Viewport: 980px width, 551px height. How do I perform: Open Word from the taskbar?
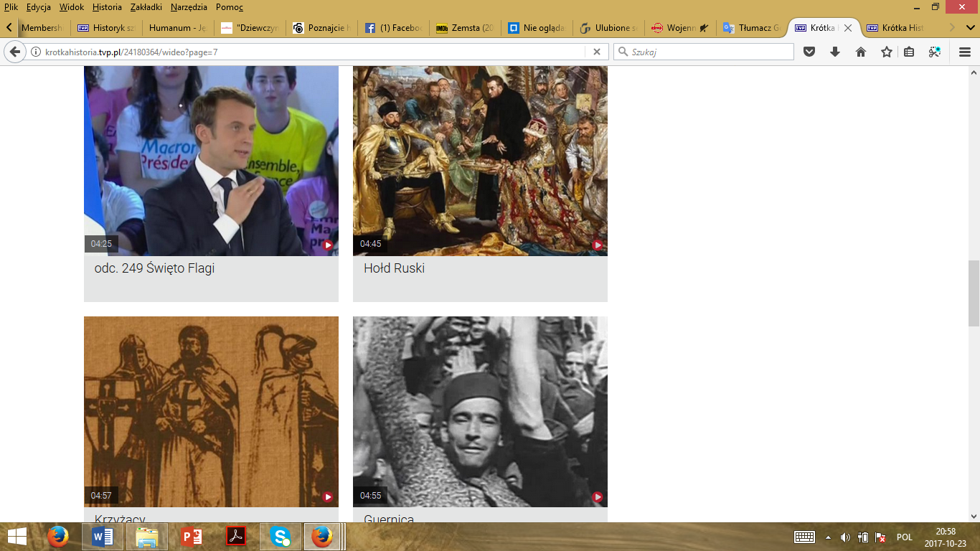tap(103, 537)
